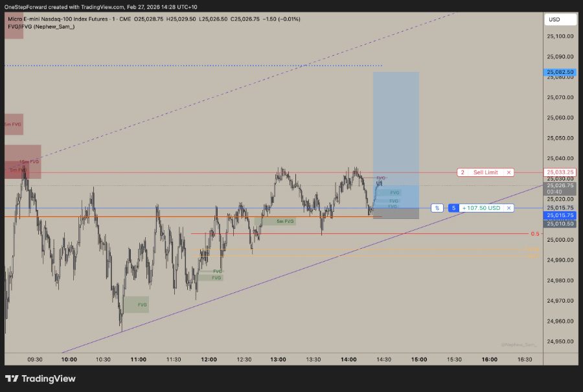Screen dimensions: 583x392
Task: Click the 10:00 time axis label
Action: click(x=69, y=359)
